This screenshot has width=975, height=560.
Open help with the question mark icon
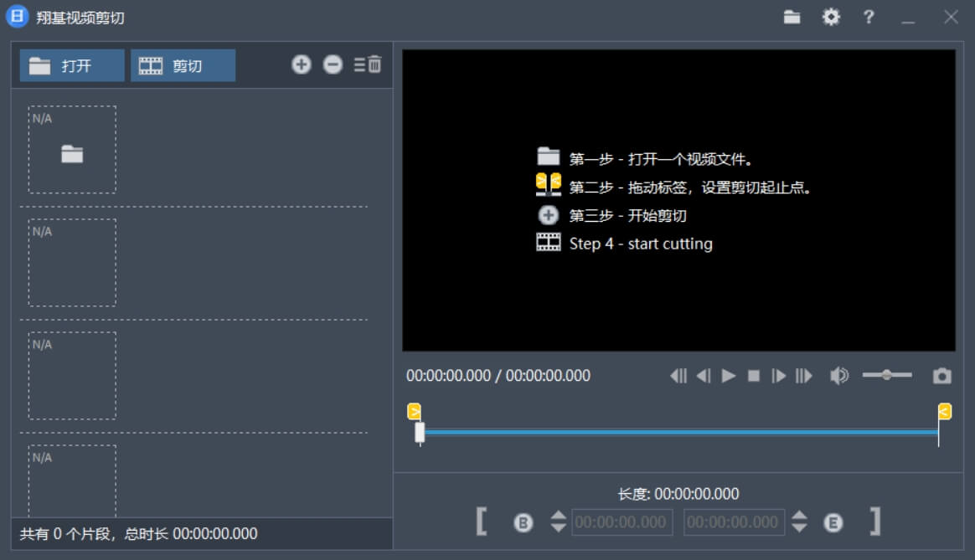tap(869, 17)
